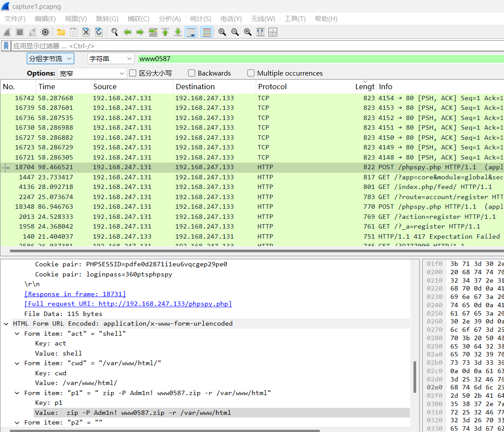
Task: Open a capture file via folder icon
Action: coord(61,32)
